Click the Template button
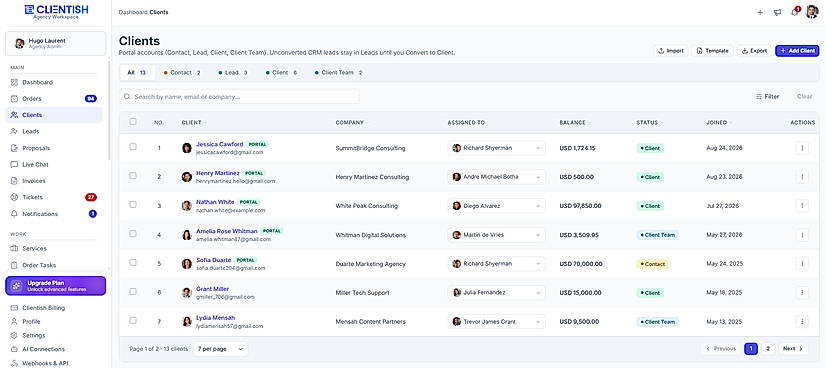The height and width of the screenshot is (368, 826). tap(712, 51)
